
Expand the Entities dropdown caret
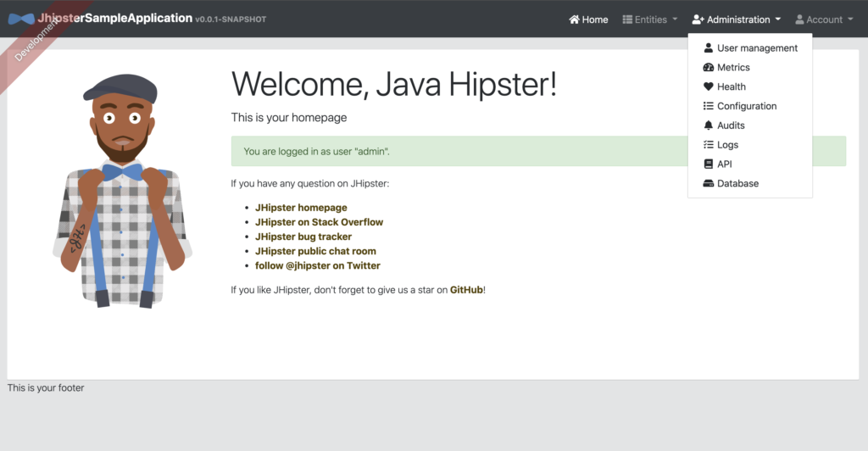(675, 19)
